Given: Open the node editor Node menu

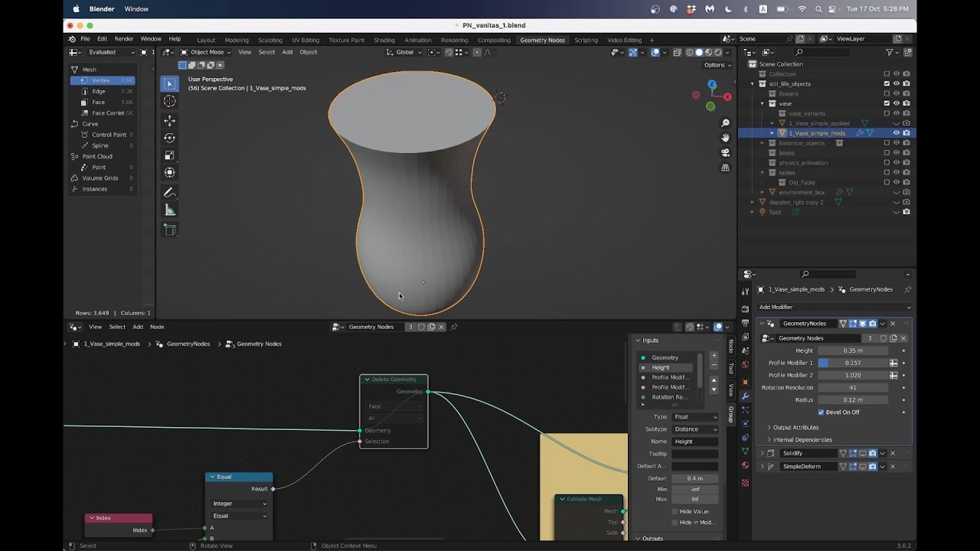Looking at the screenshot, I should [157, 327].
